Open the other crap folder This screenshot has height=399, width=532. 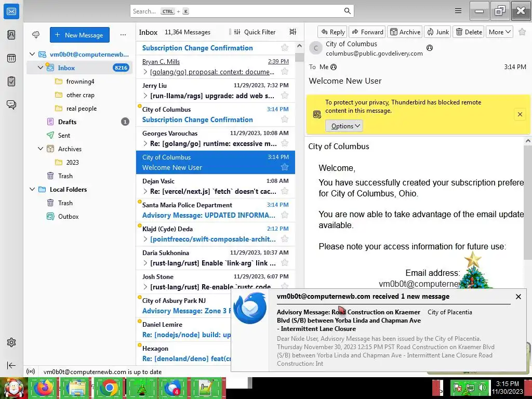click(80, 95)
